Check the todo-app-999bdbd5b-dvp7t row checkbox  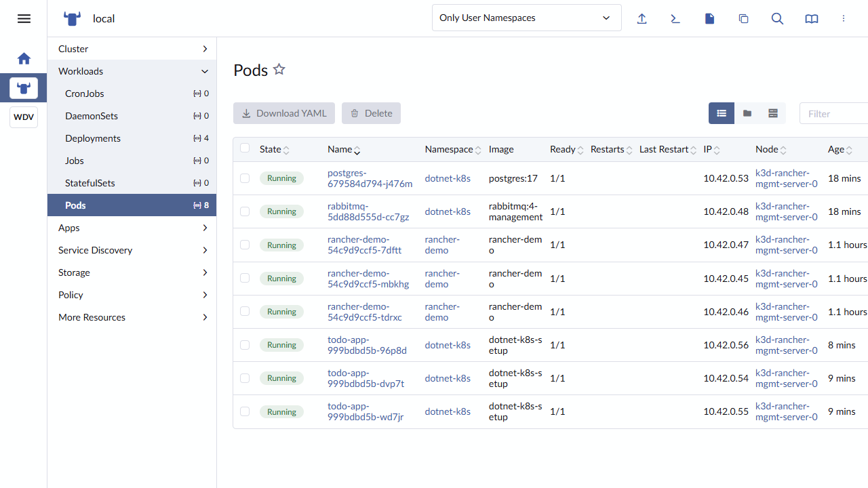pos(245,378)
